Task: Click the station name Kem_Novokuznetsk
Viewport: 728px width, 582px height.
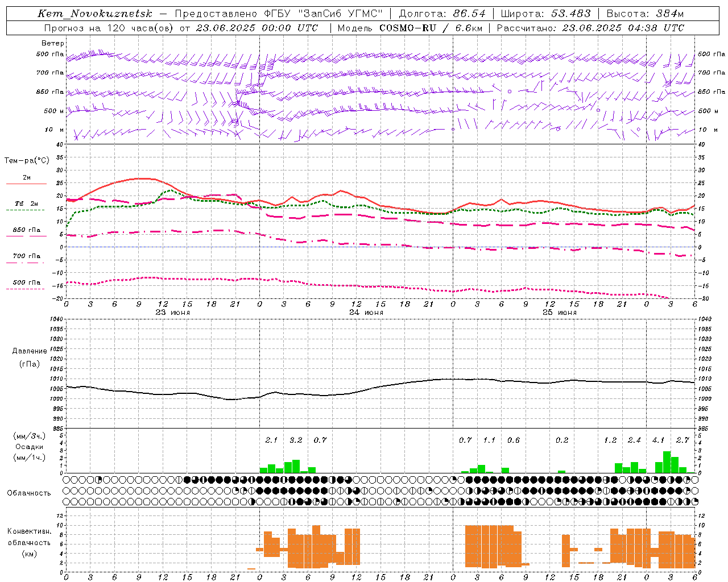Action: click(94, 14)
